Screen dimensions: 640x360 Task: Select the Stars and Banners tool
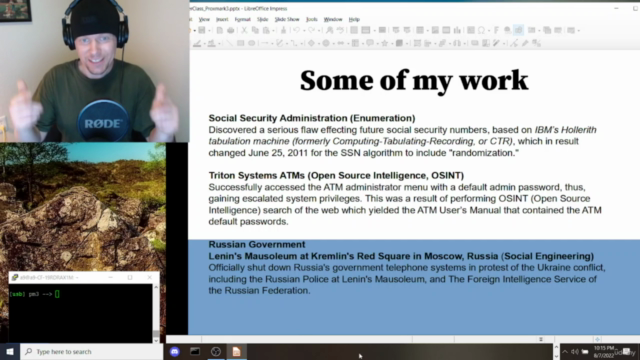tap(384, 43)
